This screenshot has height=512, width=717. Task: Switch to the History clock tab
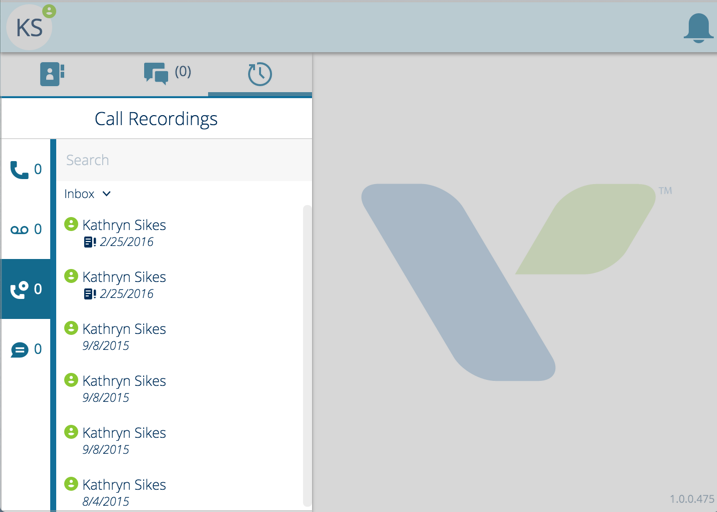(260, 74)
